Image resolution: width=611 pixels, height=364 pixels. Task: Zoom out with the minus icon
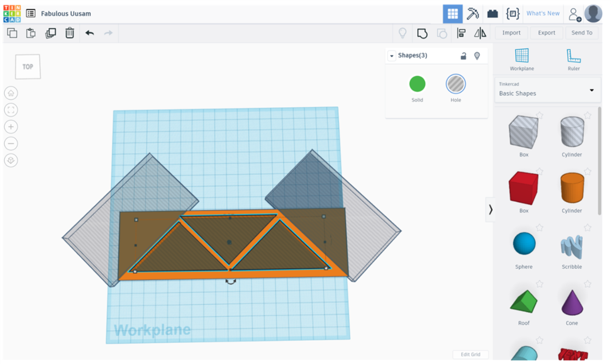tap(11, 144)
